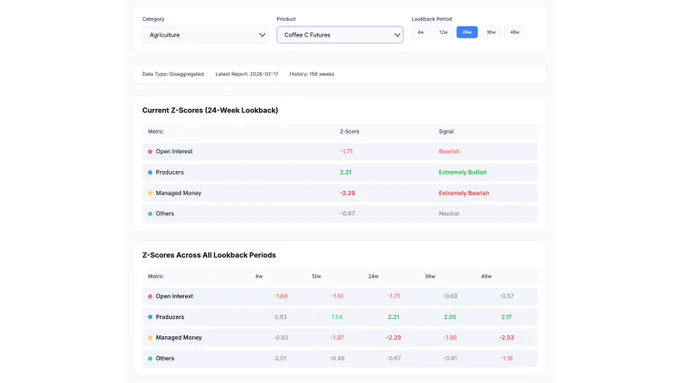
Task: Click the teal dot beside Others in Current Z-Scores
Action: (150, 213)
